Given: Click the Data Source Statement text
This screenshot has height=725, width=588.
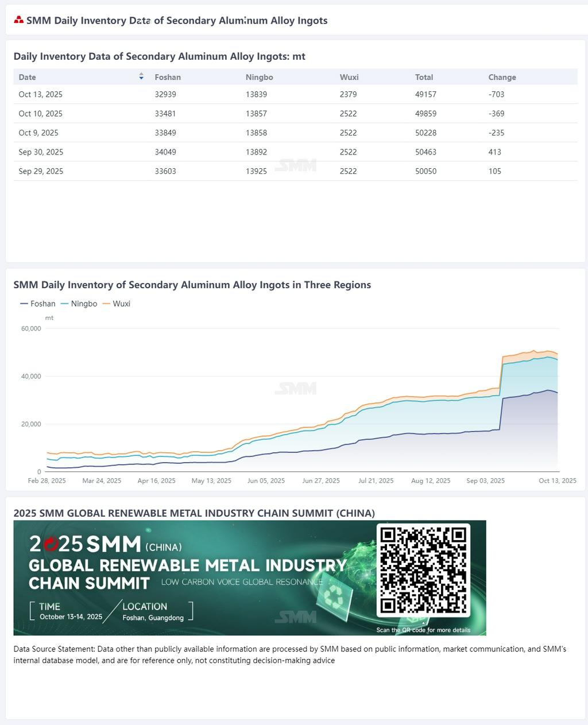Looking at the screenshot, I should [x=290, y=655].
